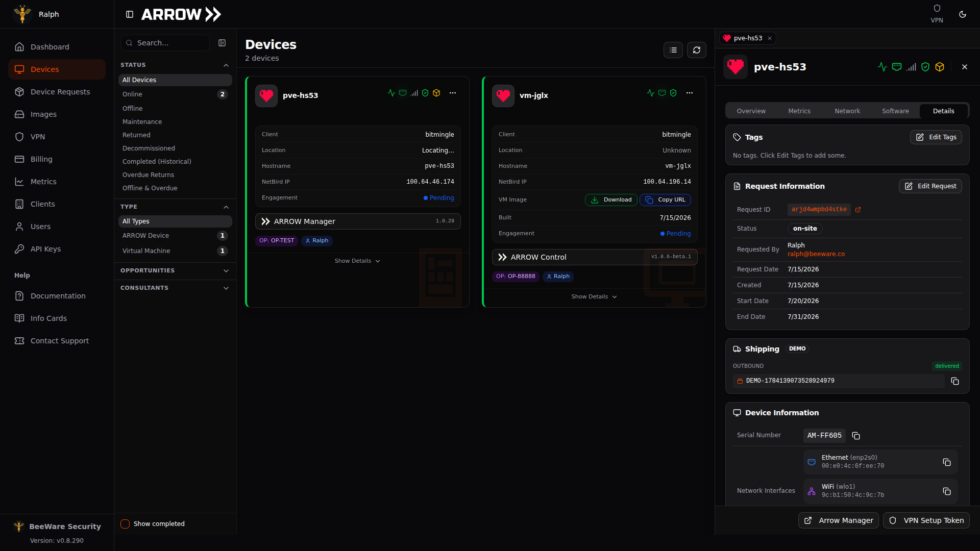Open Contact Support
The width and height of the screenshot is (980, 551).
57,341
